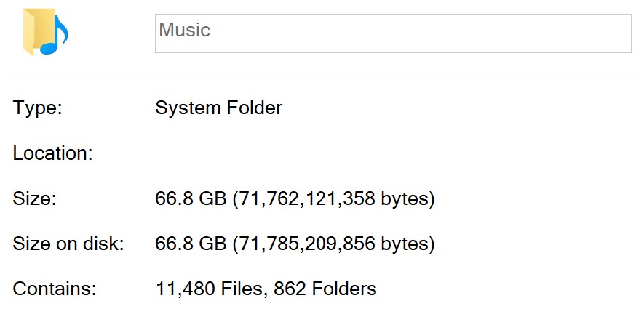Image resolution: width=644 pixels, height=309 pixels.
Task: Click "66.8 GB" in the Size row
Action: [x=191, y=198]
